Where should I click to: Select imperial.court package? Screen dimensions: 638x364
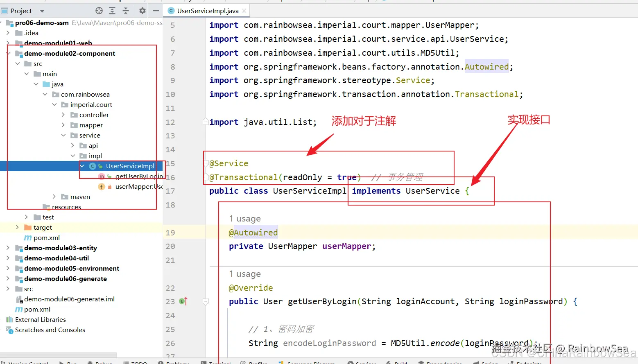[x=91, y=104]
